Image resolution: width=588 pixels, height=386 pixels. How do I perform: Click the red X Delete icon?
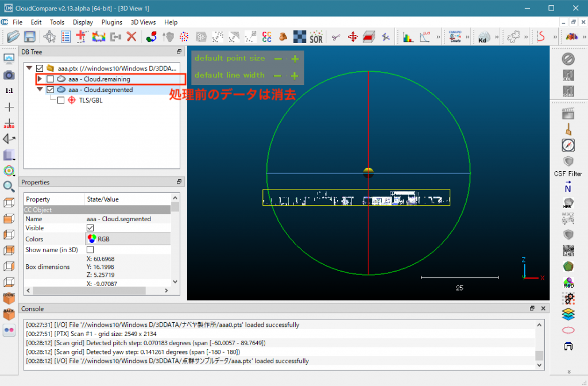pos(131,37)
